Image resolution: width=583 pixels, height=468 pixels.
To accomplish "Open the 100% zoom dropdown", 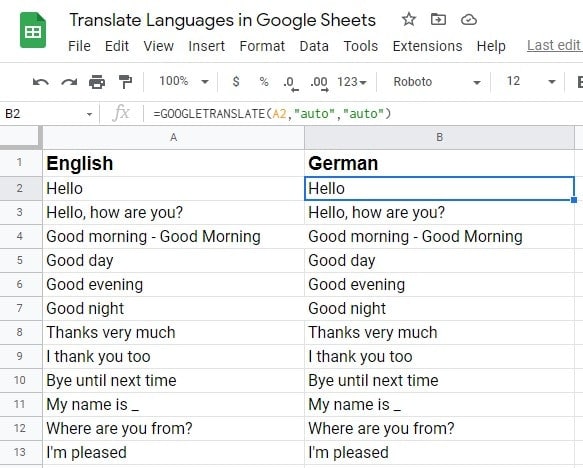I will coord(184,81).
